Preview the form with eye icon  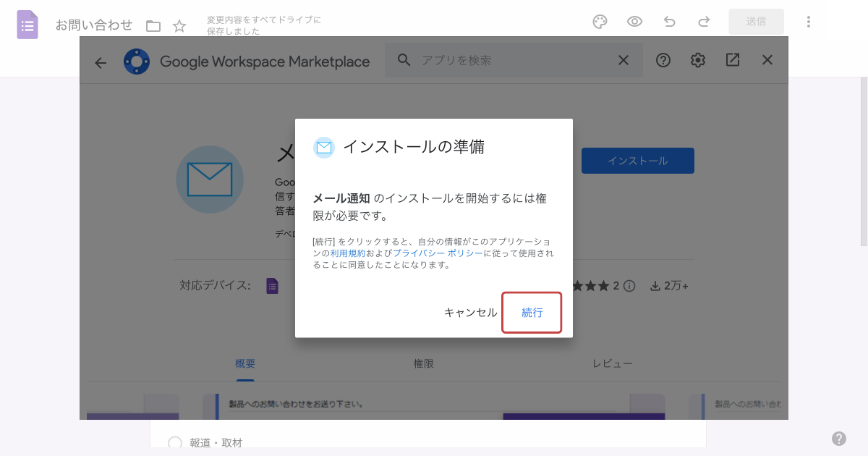(634, 22)
